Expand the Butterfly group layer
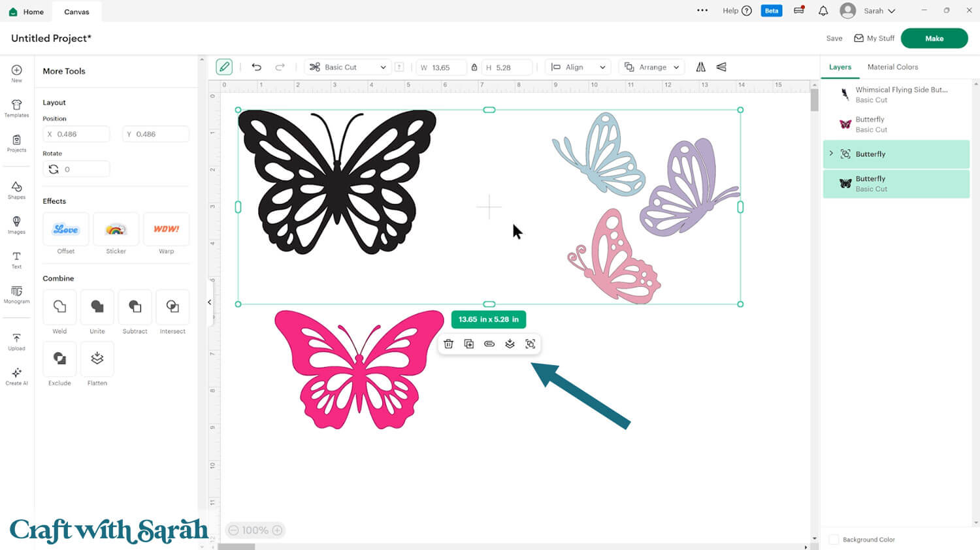 pyautogui.click(x=831, y=154)
